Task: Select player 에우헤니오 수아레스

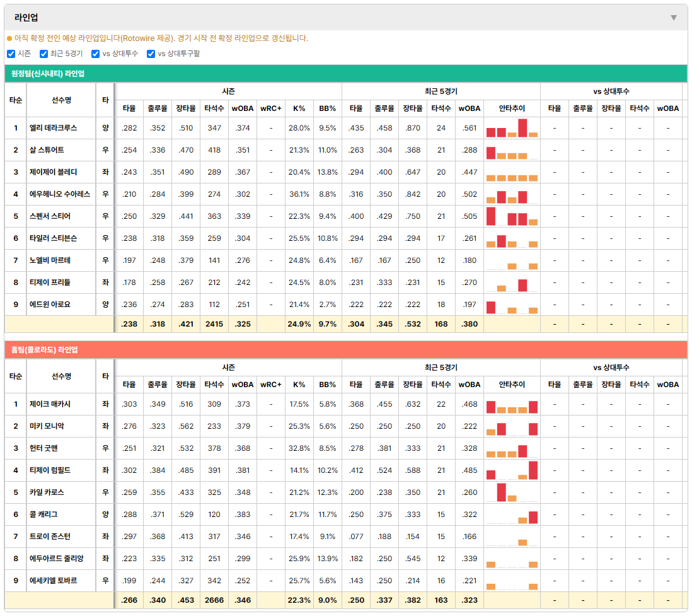Action: [60, 194]
